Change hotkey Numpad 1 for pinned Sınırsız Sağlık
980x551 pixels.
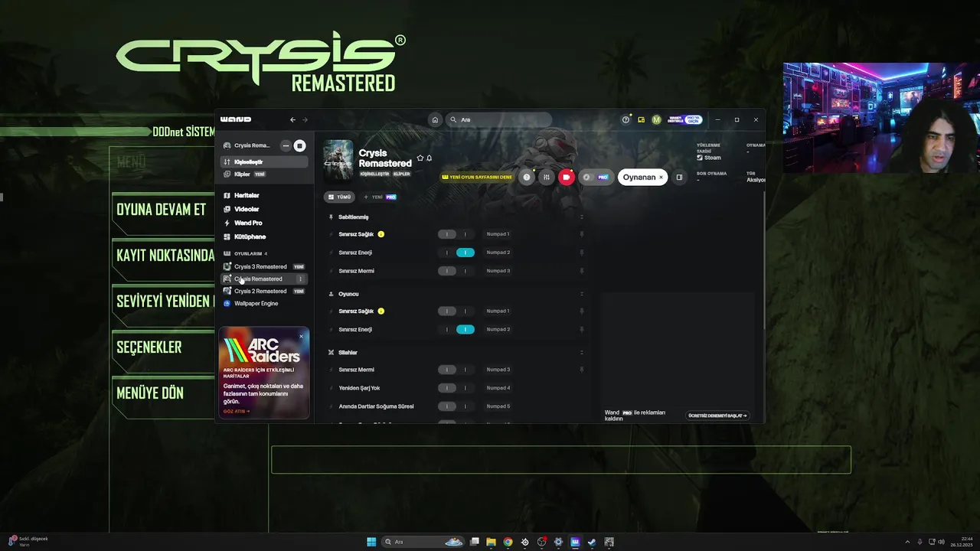498,234
